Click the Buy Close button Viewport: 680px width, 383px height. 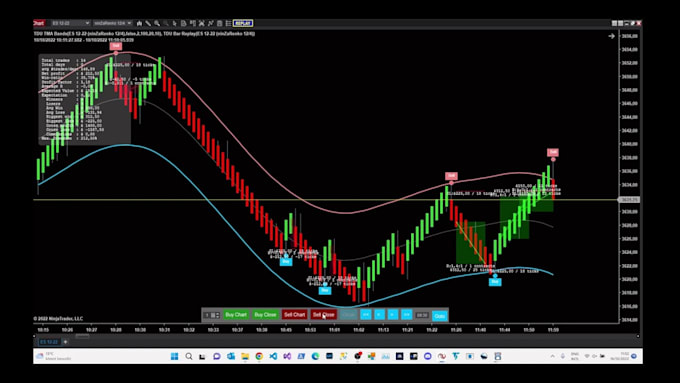(x=265, y=314)
